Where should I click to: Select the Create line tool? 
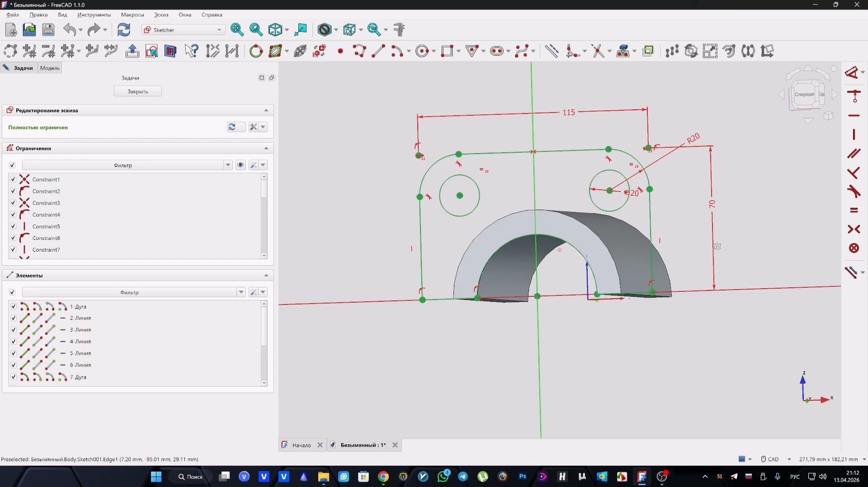[x=378, y=51]
